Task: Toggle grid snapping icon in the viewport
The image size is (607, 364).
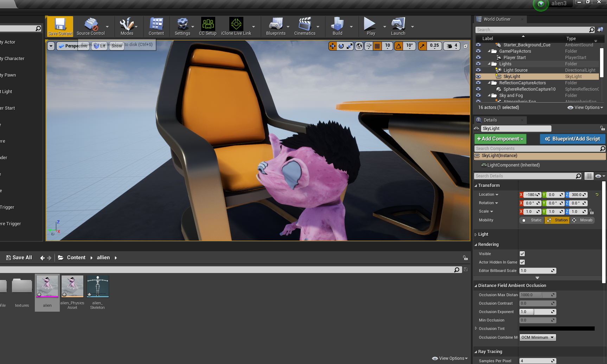Action: click(x=377, y=46)
